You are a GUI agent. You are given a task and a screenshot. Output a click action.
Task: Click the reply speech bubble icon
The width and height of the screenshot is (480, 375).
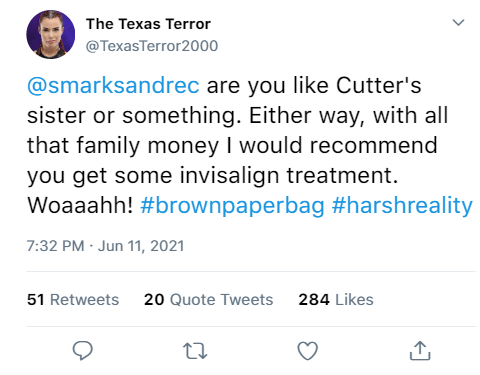coord(82,351)
